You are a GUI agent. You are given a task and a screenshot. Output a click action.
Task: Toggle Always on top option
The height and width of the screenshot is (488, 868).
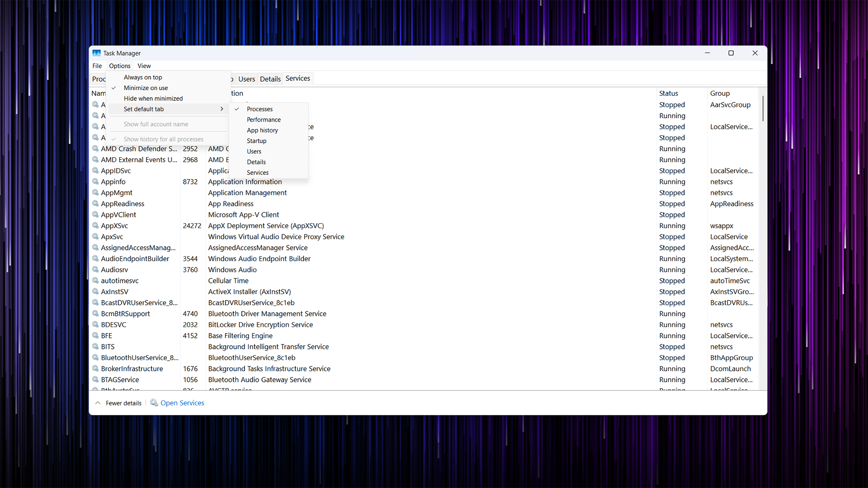tap(167, 77)
